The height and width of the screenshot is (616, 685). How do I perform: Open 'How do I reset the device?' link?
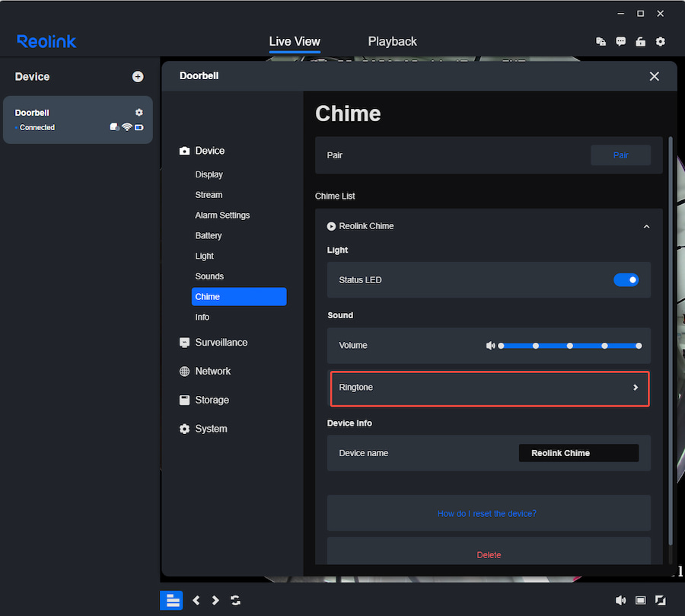click(486, 514)
